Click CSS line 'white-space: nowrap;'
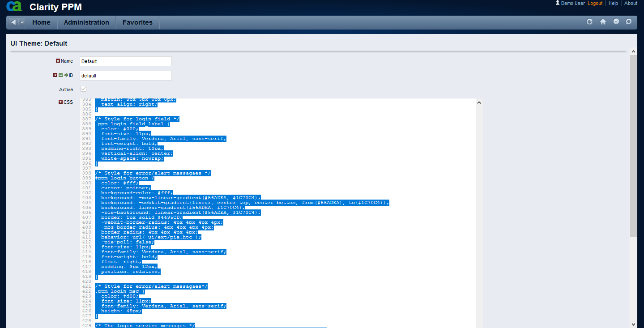Screen dimensions: 644x328 pyautogui.click(x=132, y=158)
